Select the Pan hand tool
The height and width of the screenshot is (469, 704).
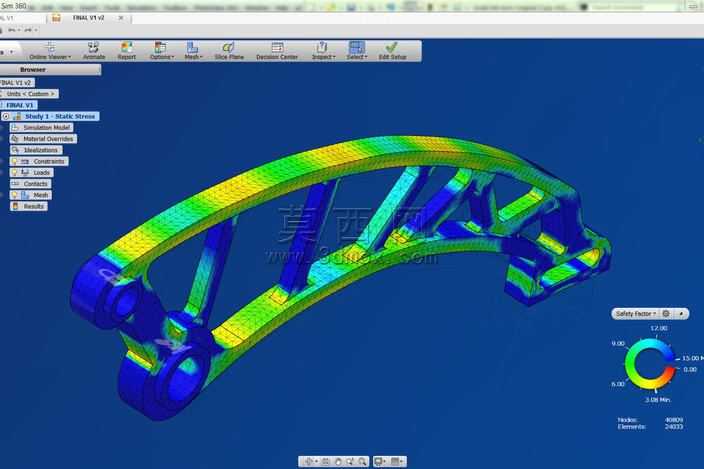(338, 461)
